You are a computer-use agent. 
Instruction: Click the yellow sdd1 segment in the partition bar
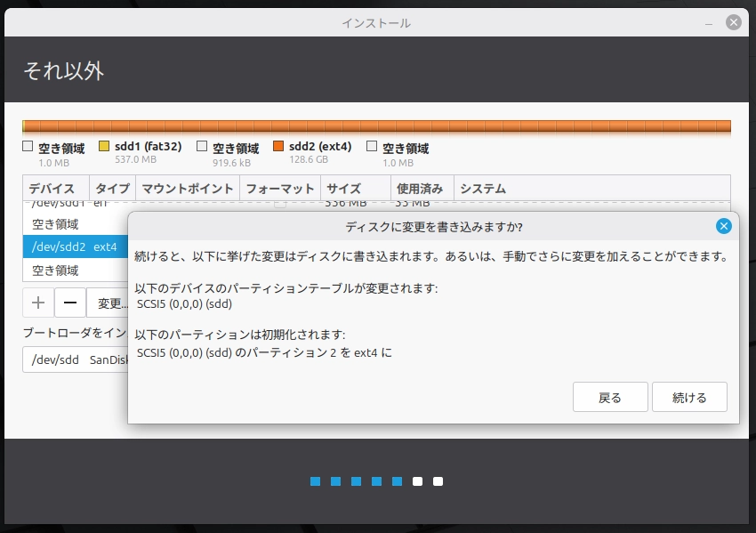[24, 125]
